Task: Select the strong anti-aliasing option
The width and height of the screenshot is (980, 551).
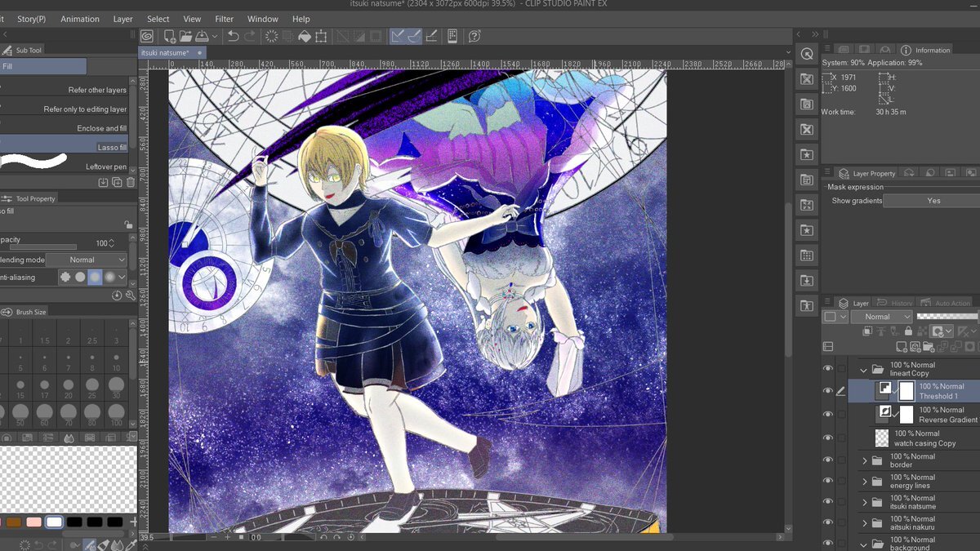Action: pyautogui.click(x=110, y=278)
